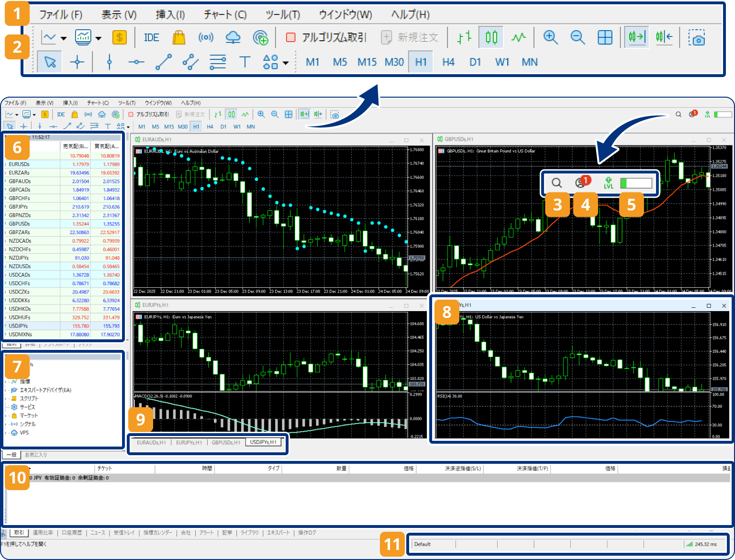
Task: Click the IDE icon in the enlarged toolbar
Action: tap(151, 37)
